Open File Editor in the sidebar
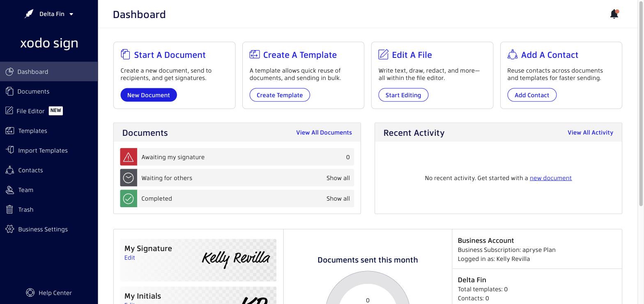Image resolution: width=644 pixels, height=304 pixels. click(x=49, y=111)
